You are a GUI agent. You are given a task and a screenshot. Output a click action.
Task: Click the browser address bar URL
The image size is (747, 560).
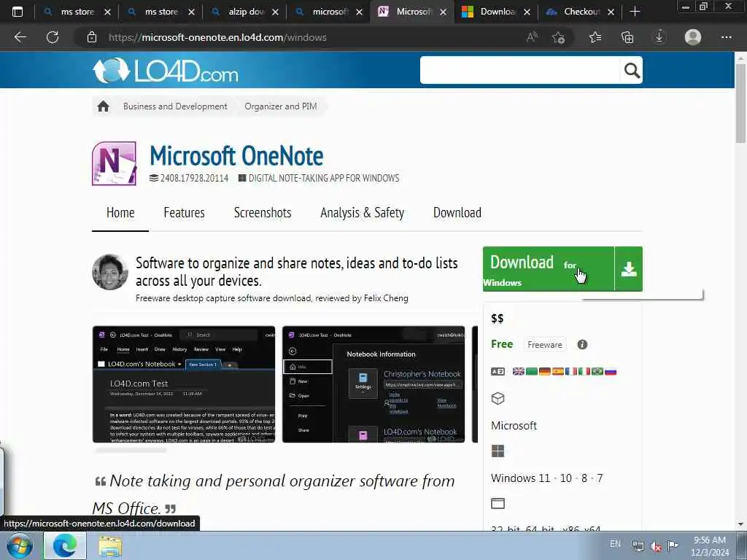tap(217, 37)
